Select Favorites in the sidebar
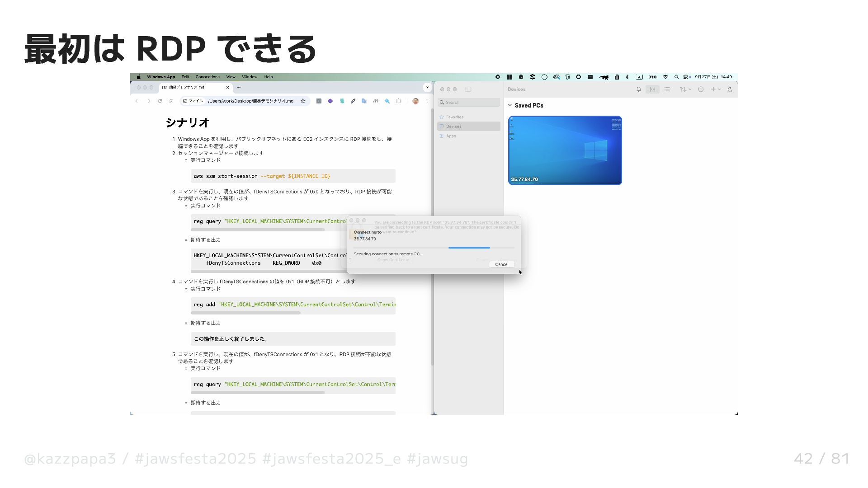868x488 pixels. pyautogui.click(x=454, y=117)
